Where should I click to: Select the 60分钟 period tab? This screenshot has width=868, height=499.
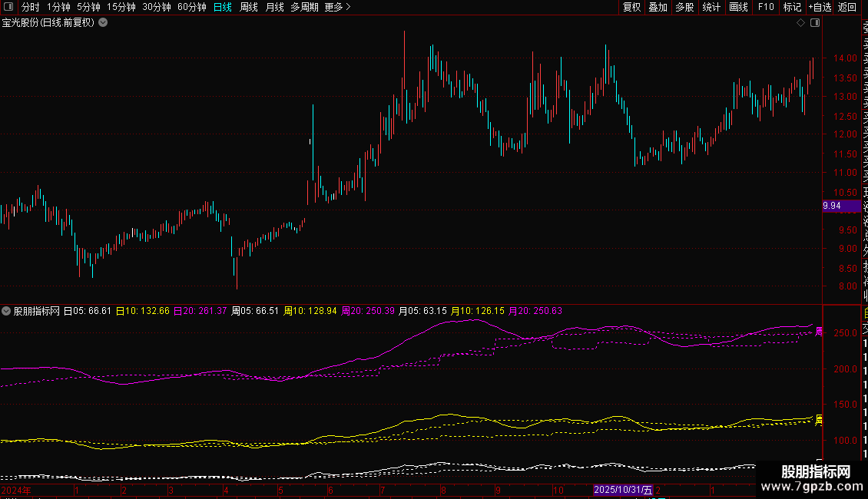coord(191,7)
